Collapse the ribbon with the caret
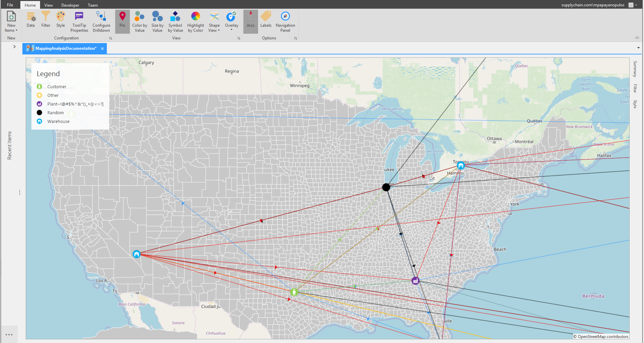 click(637, 38)
